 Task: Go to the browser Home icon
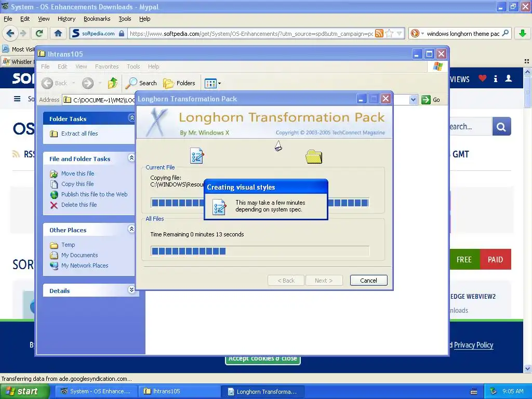click(58, 33)
